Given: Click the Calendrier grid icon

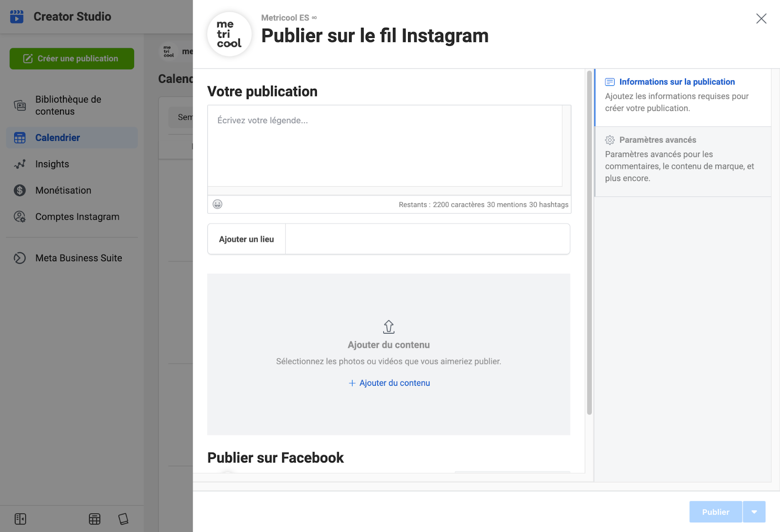Looking at the screenshot, I should 19,138.
